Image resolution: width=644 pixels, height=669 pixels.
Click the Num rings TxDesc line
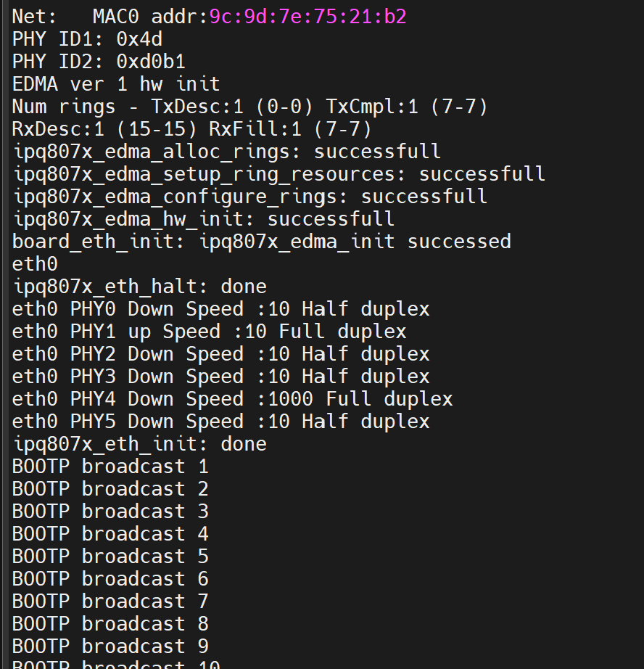pyautogui.click(x=249, y=107)
